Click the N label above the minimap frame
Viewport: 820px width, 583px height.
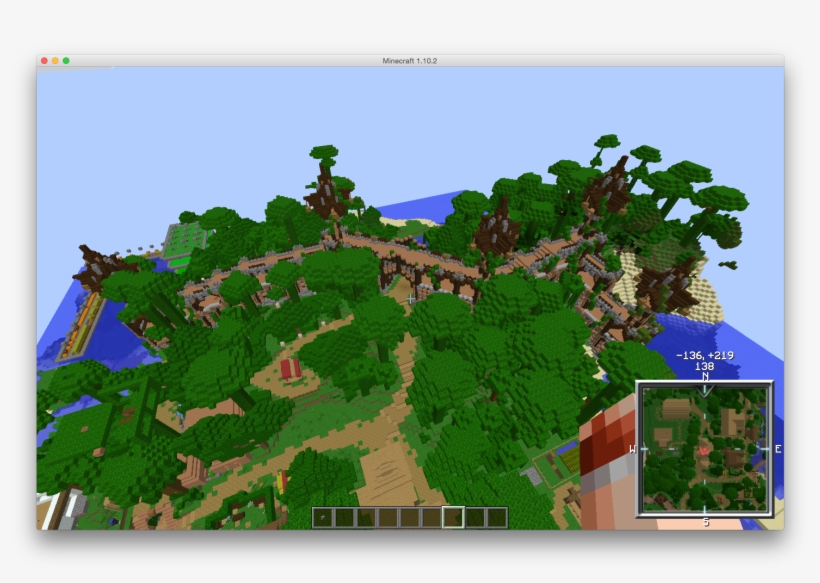pyautogui.click(x=705, y=378)
